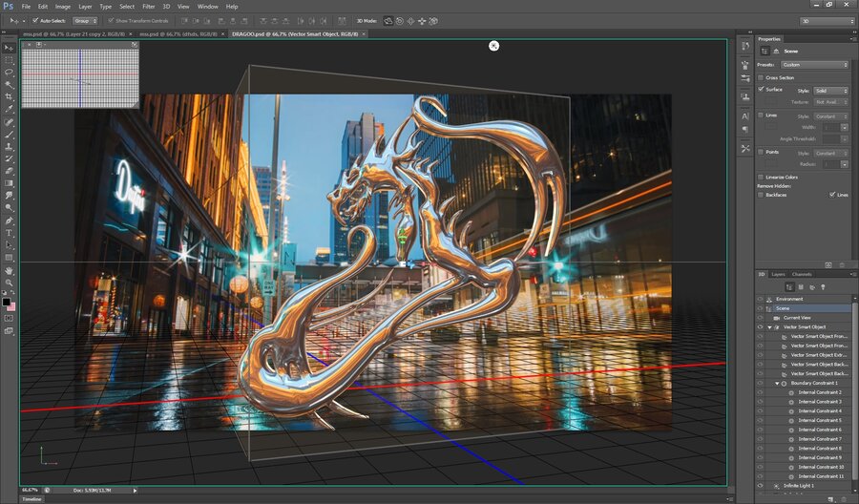This screenshot has height=504, width=859.
Task: Click the zoom percentage field 66.67%
Action: click(x=30, y=490)
